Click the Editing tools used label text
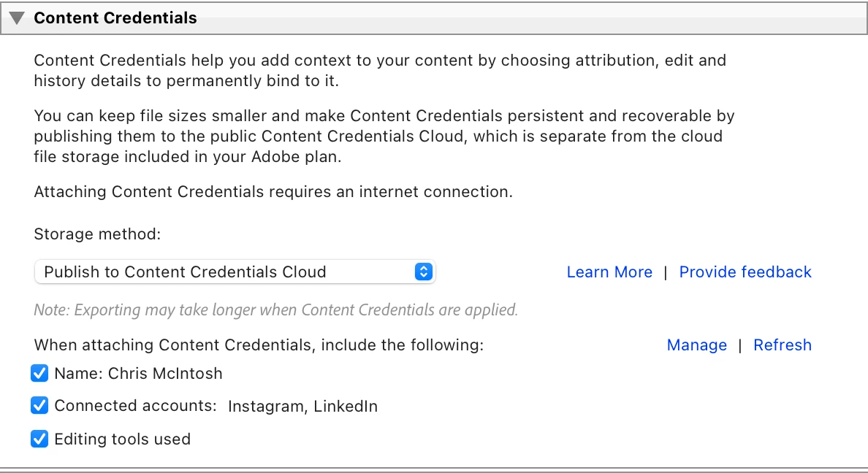Image resolution: width=868 pixels, height=473 pixels. click(x=122, y=439)
